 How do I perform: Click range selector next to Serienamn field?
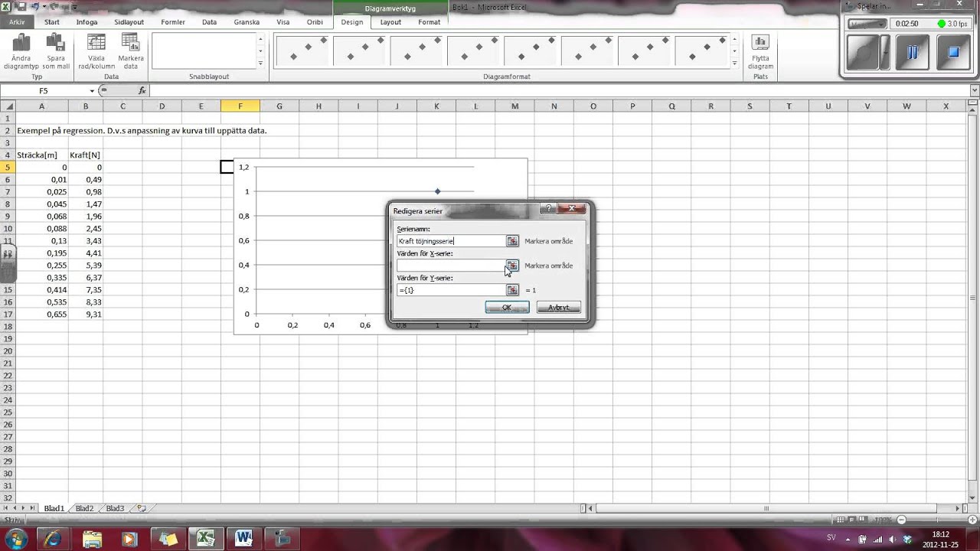coord(512,241)
